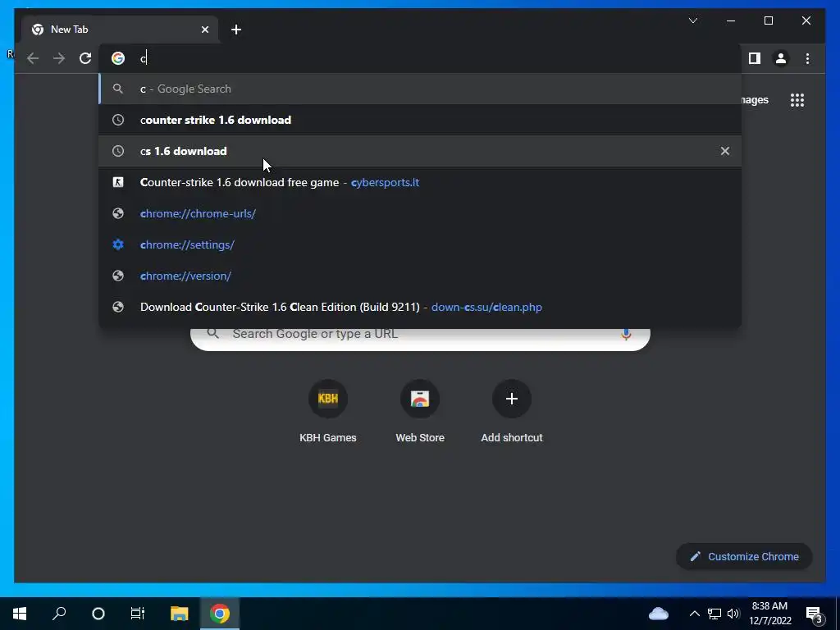The image size is (840, 630).
Task: Select the New Tab browser tab
Action: 119,30
